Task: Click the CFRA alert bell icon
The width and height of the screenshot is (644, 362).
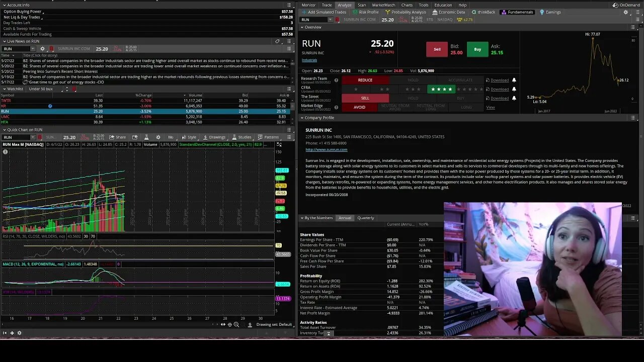Action: tap(514, 89)
